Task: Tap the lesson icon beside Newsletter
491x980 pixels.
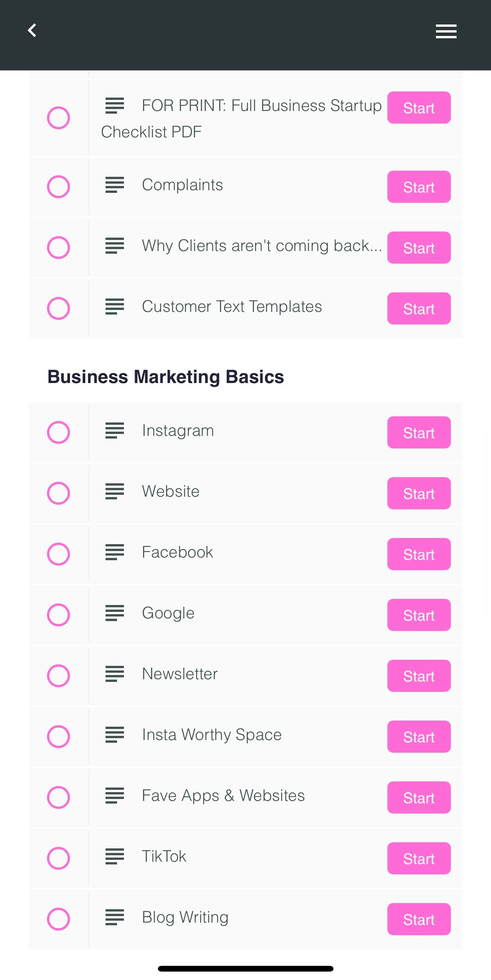Action: pos(115,674)
